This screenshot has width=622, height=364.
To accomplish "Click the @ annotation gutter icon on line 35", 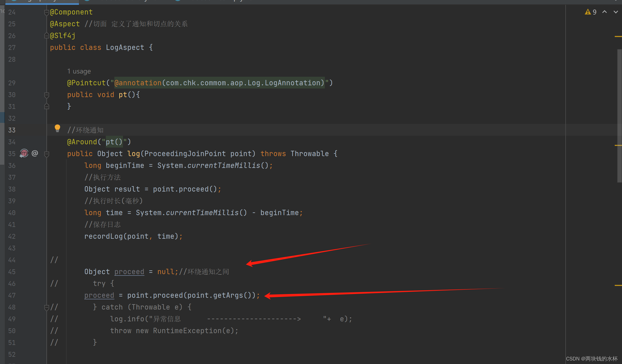I will click(x=35, y=153).
